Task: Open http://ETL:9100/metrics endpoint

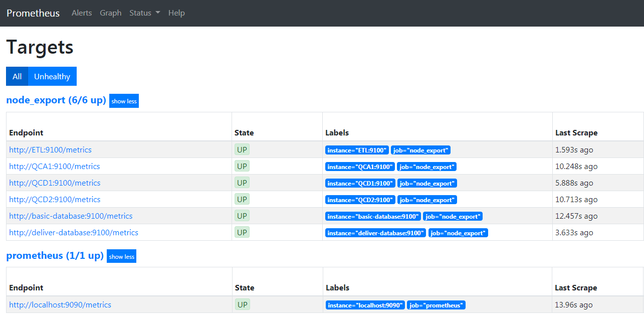Action: [50, 149]
